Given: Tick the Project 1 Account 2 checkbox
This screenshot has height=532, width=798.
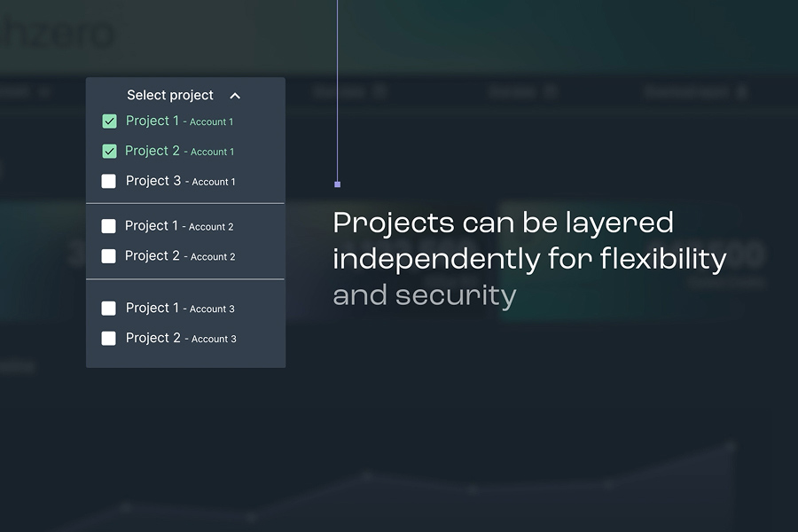Looking at the screenshot, I should [x=108, y=226].
